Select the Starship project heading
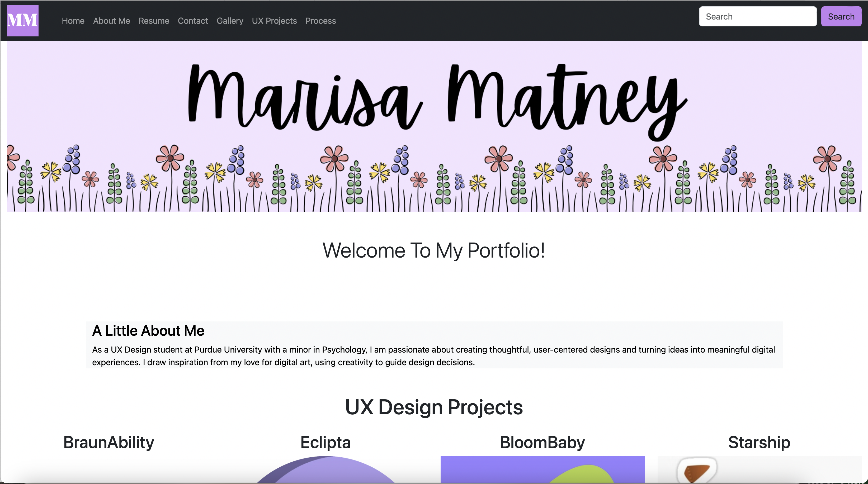868x484 pixels. pos(759,442)
